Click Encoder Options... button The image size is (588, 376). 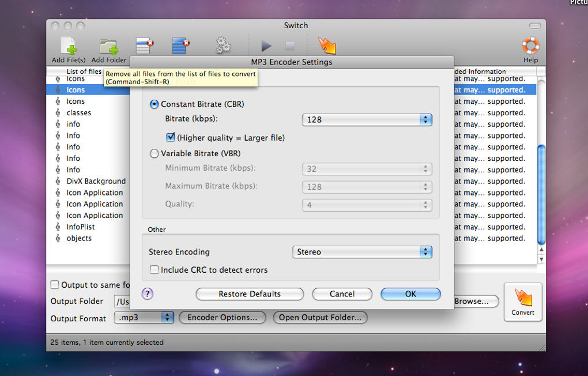click(223, 317)
